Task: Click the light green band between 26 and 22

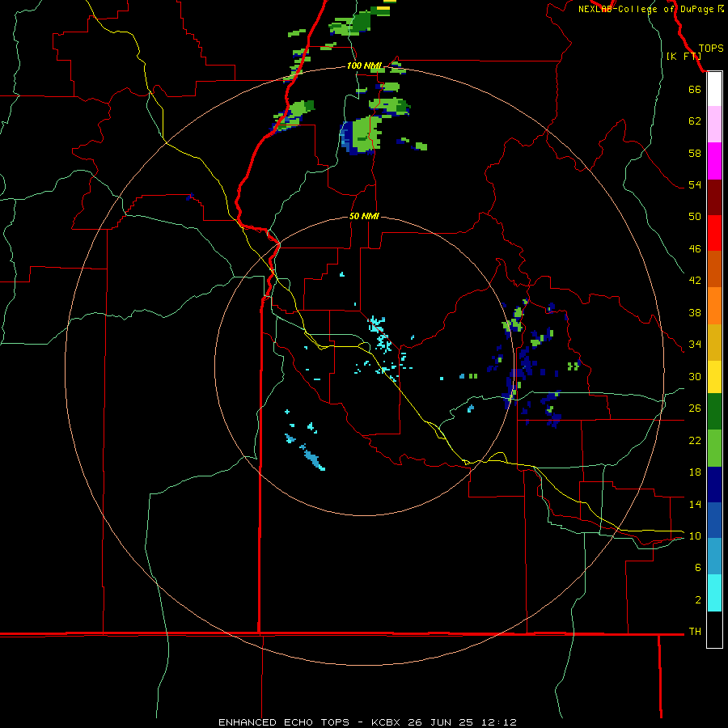Action: pyautogui.click(x=714, y=448)
